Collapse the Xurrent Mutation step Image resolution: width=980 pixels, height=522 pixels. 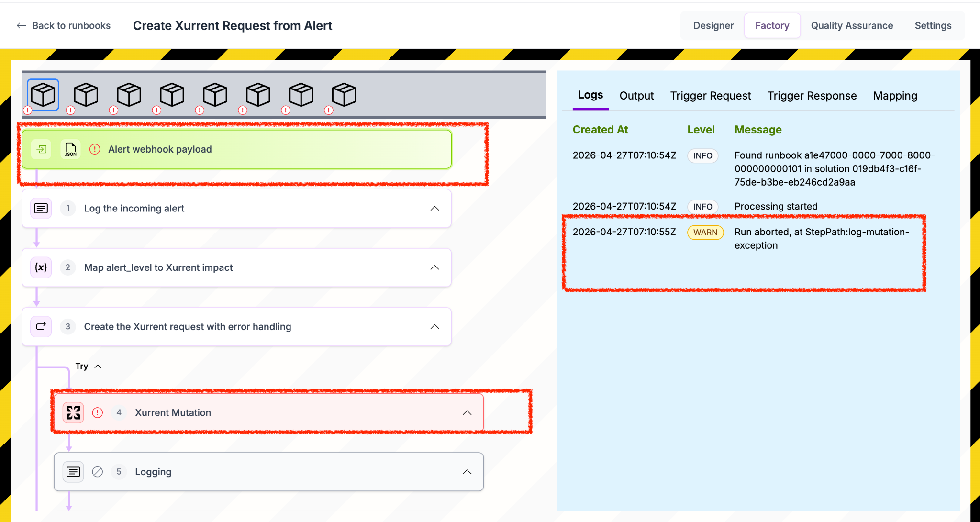click(467, 412)
